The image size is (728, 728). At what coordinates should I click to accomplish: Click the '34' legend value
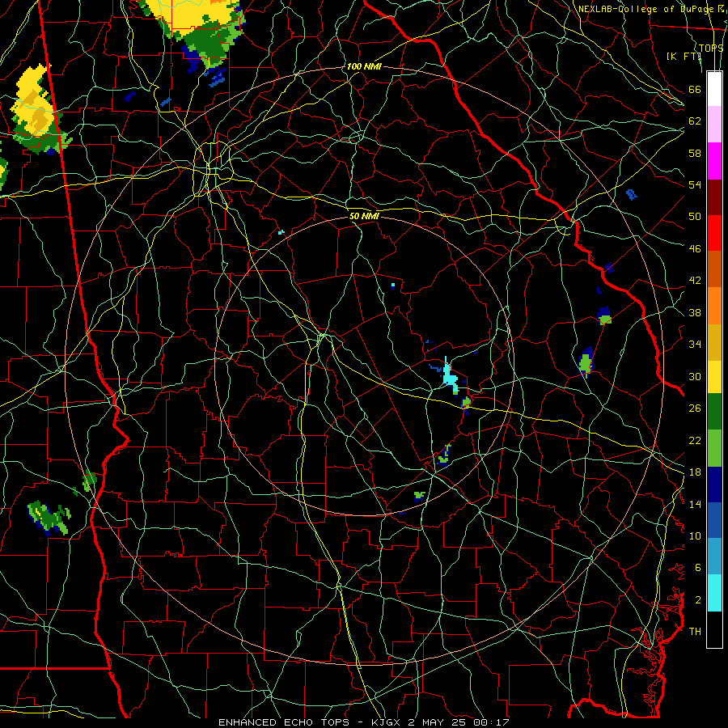[695, 344]
